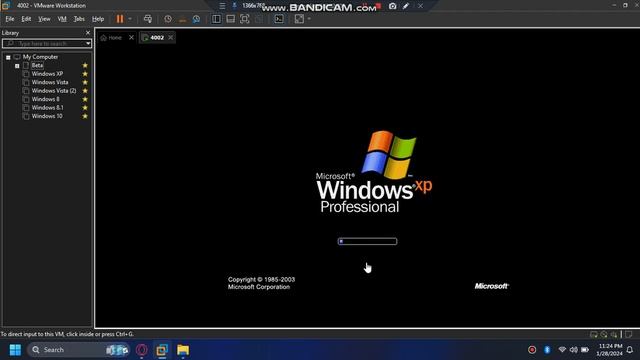
Task: Select Windows 8 in the library
Action: coord(45,99)
